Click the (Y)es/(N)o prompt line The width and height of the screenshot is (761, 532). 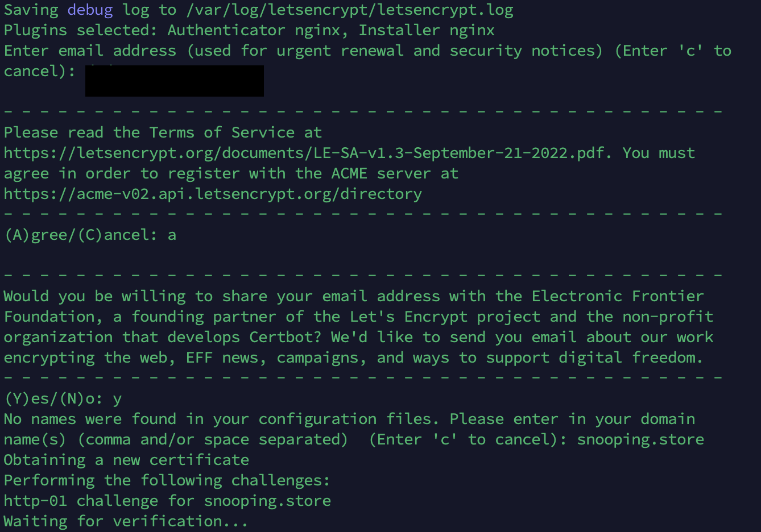pyautogui.click(x=63, y=398)
